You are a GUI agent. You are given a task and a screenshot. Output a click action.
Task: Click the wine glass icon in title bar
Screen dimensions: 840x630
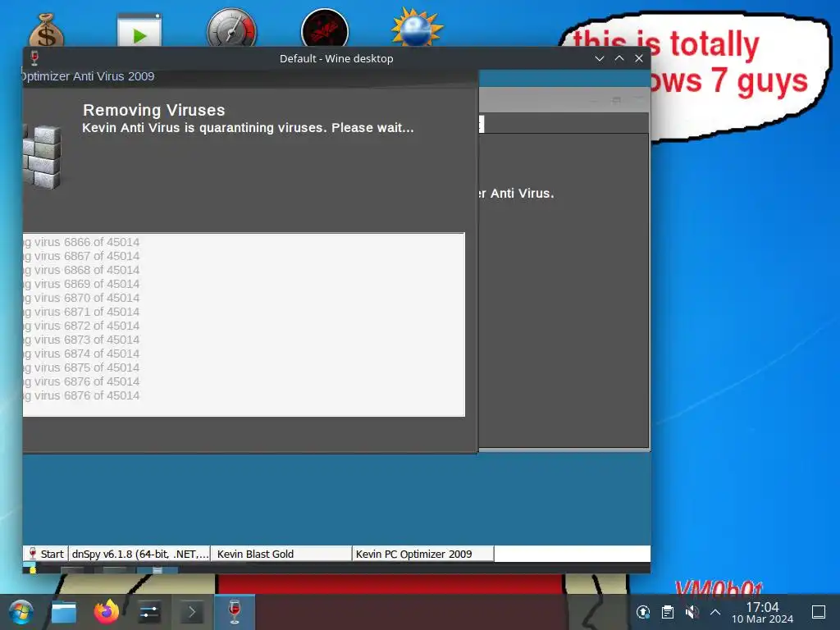[x=34, y=58]
